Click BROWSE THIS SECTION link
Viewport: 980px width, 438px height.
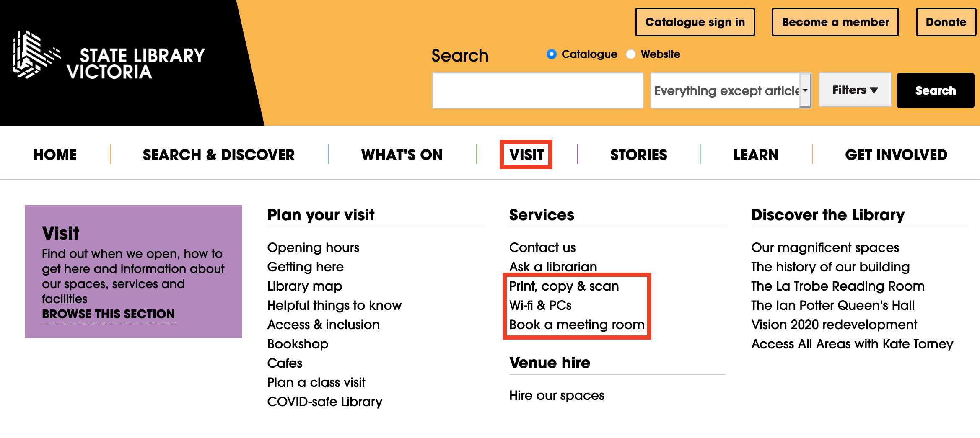[x=108, y=314]
